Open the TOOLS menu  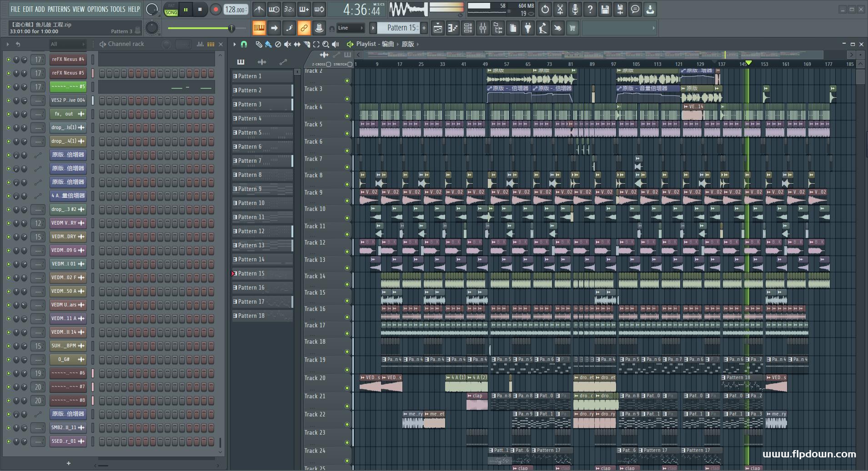pos(117,9)
